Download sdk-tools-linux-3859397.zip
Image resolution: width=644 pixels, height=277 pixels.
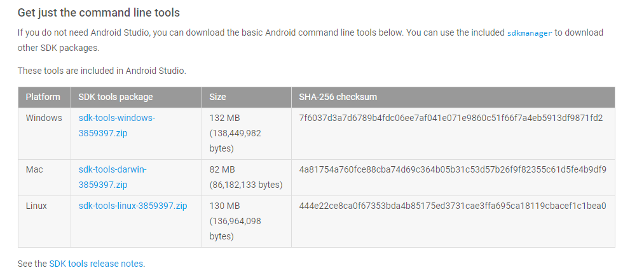click(133, 206)
